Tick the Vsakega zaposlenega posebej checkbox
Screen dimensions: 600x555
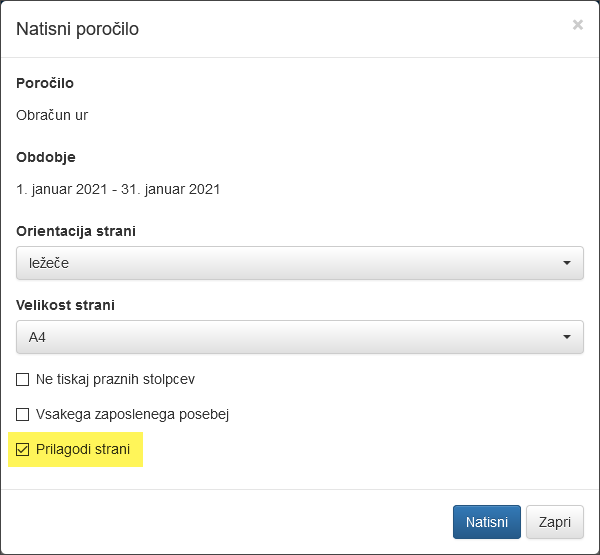(x=23, y=414)
